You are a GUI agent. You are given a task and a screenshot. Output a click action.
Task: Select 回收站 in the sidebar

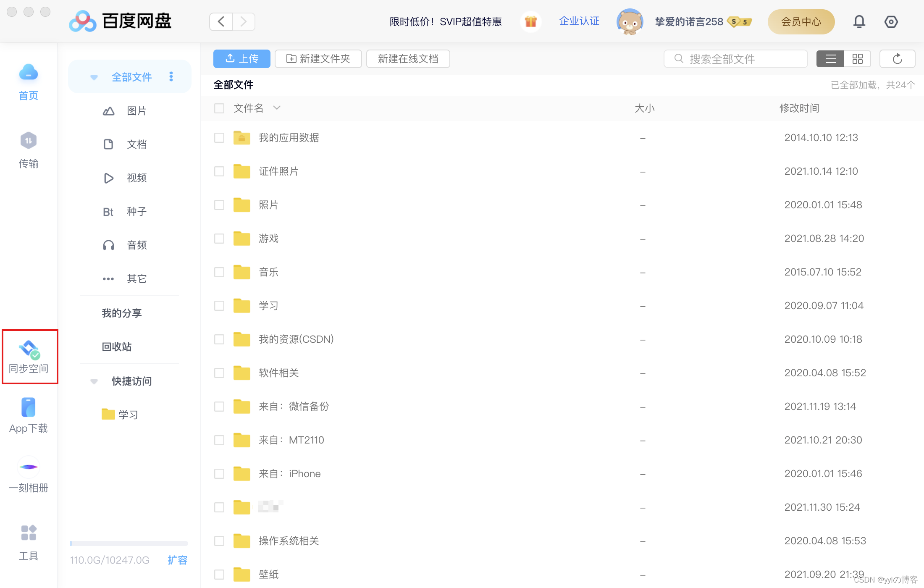pyautogui.click(x=117, y=347)
